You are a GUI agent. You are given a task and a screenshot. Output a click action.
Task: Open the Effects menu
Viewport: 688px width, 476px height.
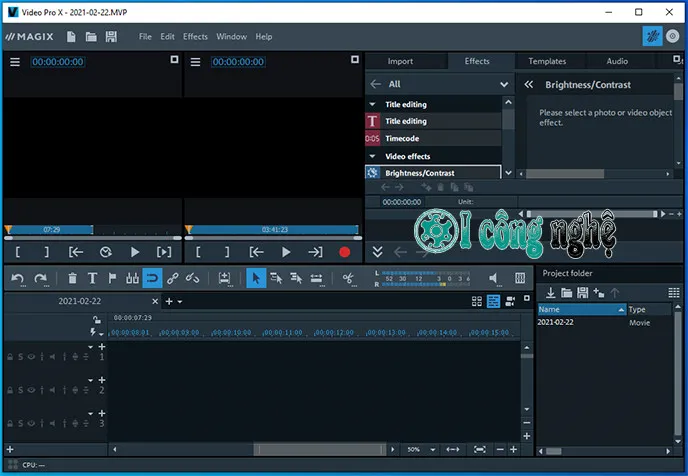pos(195,37)
